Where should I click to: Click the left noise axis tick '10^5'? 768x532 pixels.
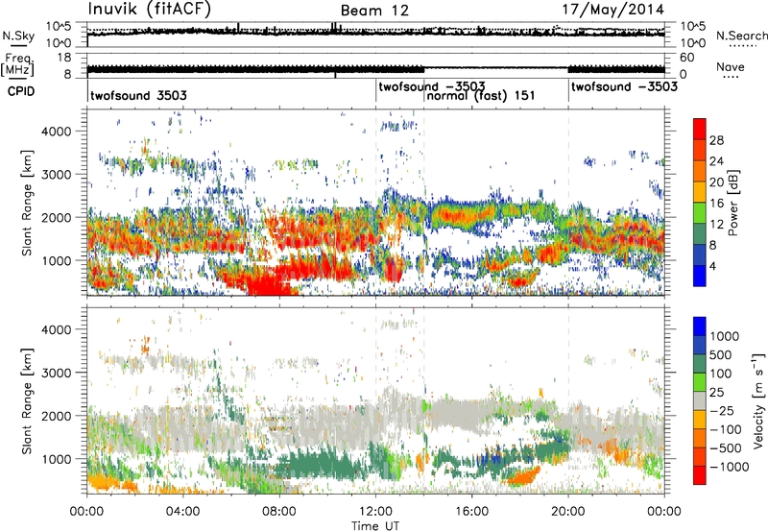click(x=59, y=27)
